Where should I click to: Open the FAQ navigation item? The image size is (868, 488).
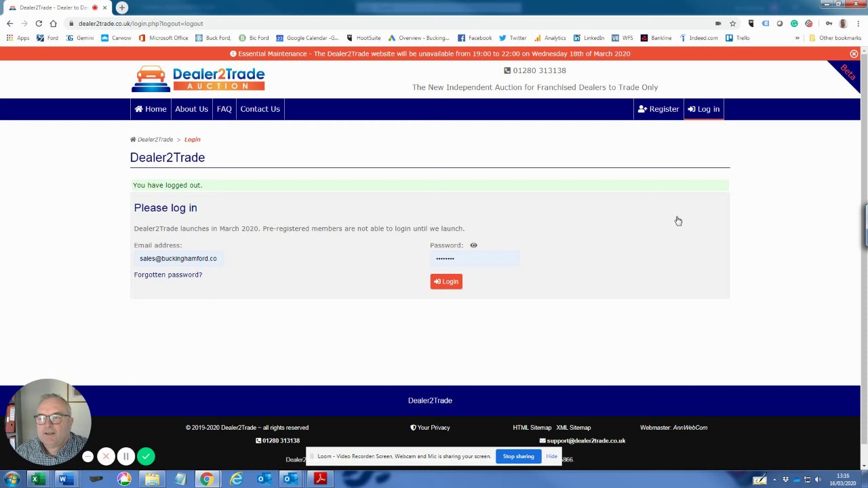pyautogui.click(x=224, y=109)
